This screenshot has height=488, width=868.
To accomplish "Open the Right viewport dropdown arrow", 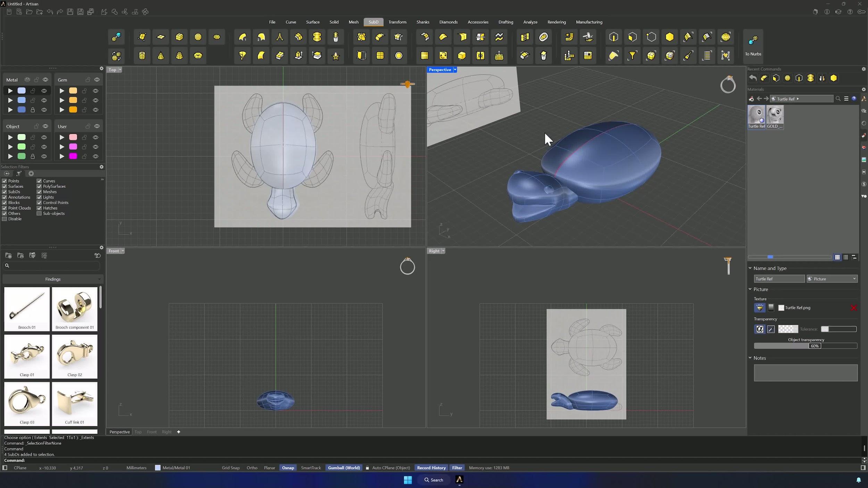I will coord(443,251).
